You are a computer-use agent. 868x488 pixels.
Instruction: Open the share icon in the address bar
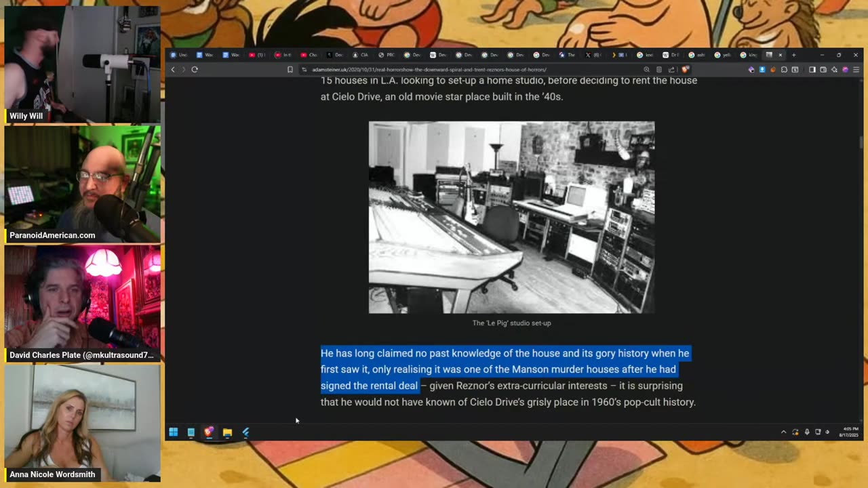[x=671, y=69]
